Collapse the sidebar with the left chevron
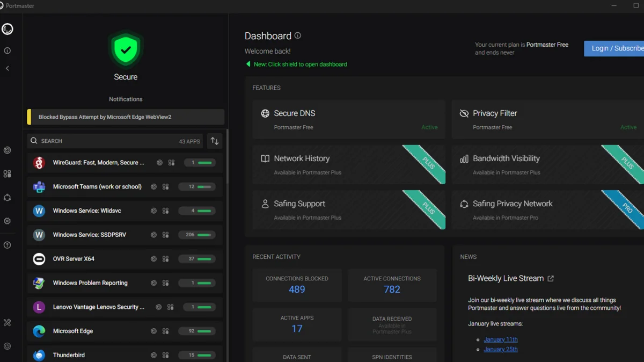 coord(8,68)
